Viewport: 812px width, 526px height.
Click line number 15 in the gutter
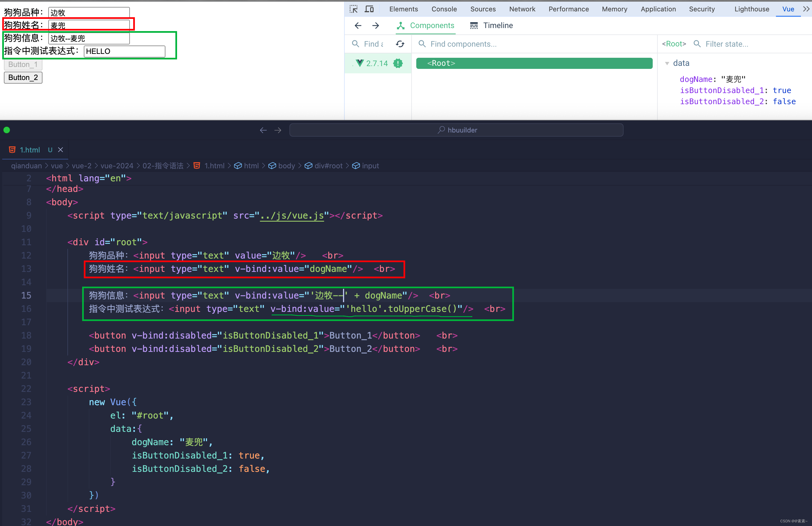tap(26, 295)
